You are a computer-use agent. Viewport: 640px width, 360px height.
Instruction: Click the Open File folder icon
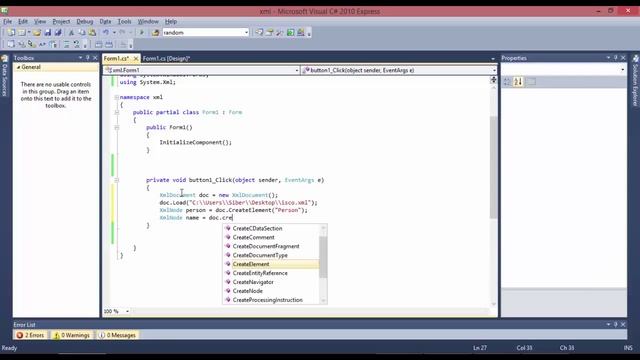(x=37, y=33)
